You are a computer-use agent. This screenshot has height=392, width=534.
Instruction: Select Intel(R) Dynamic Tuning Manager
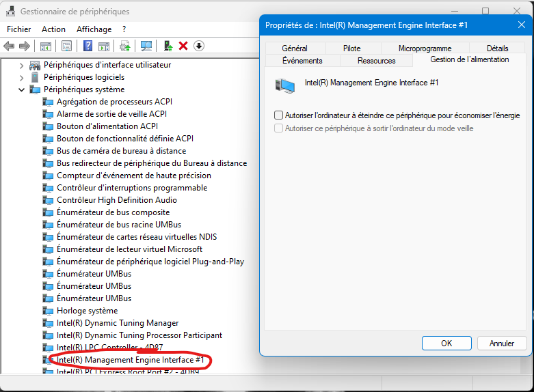click(x=118, y=323)
